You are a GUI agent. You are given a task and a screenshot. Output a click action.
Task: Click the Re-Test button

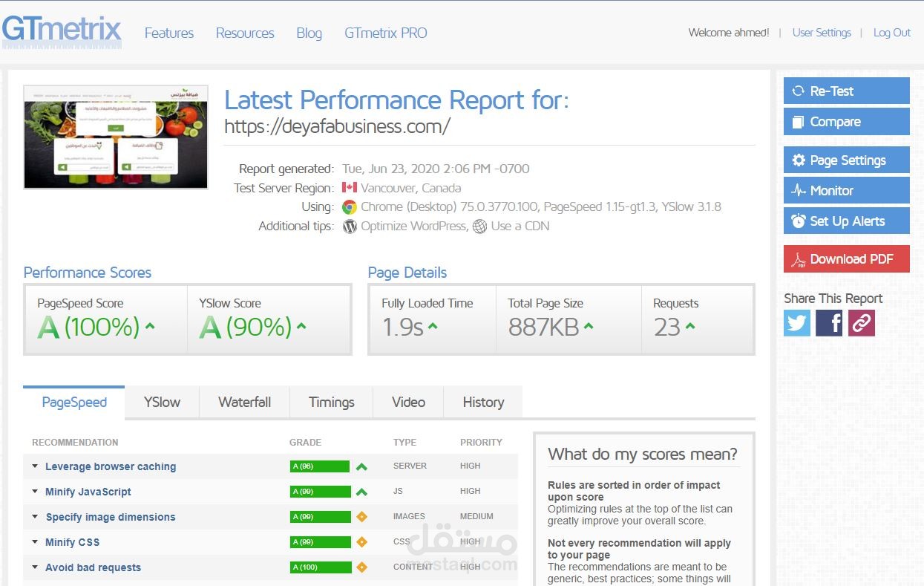click(846, 91)
